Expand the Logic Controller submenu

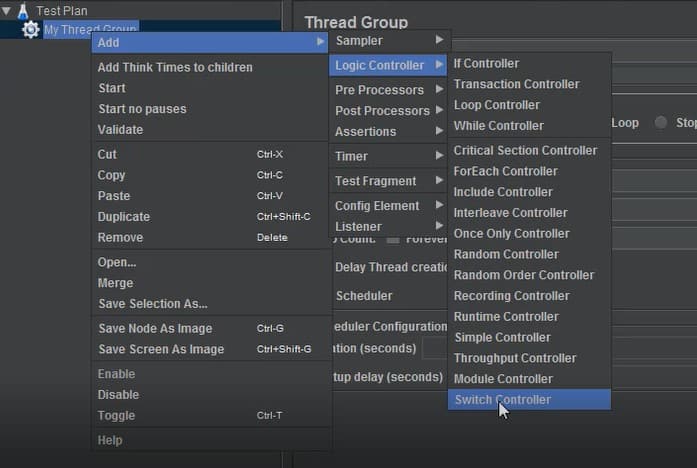tap(388, 65)
